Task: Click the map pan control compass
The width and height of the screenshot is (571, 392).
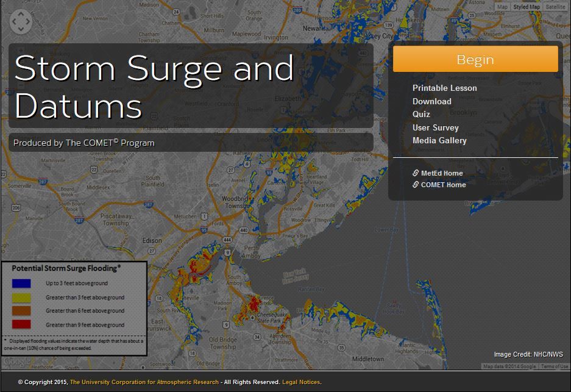Action: 21,22
